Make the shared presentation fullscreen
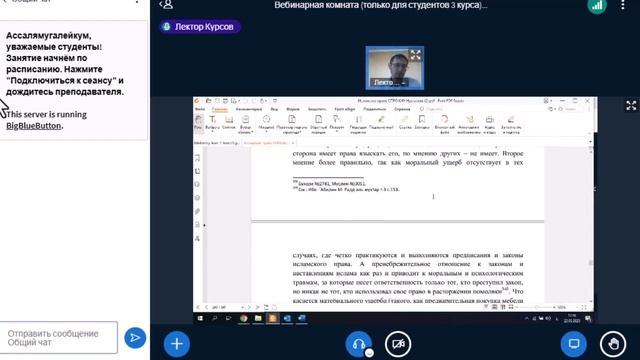The height and width of the screenshot is (360, 640). coord(631,105)
